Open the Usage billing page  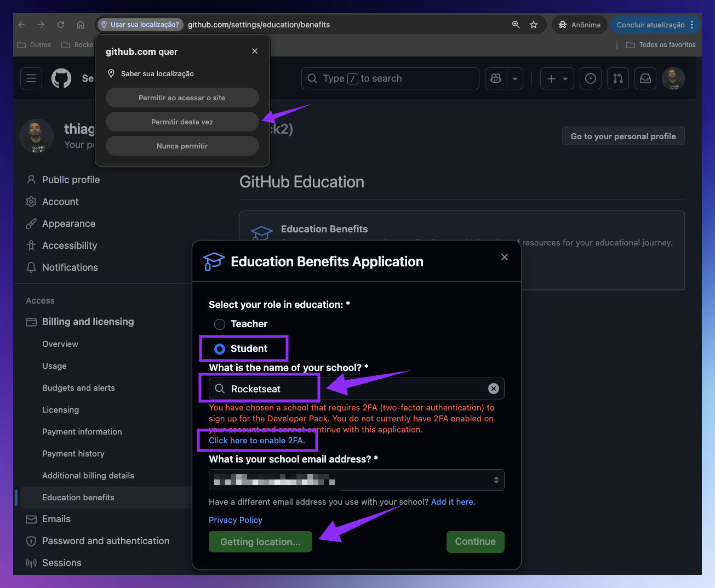(54, 366)
